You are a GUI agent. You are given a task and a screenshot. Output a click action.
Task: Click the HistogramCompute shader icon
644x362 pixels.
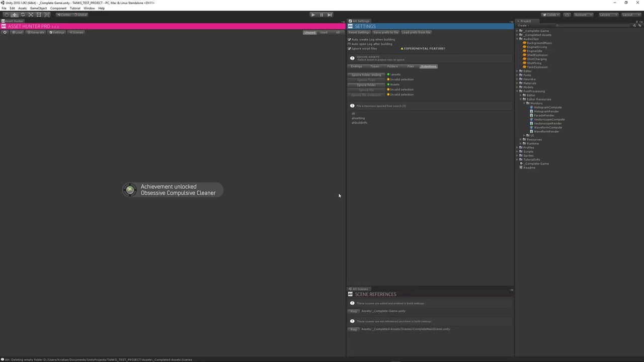531,108
